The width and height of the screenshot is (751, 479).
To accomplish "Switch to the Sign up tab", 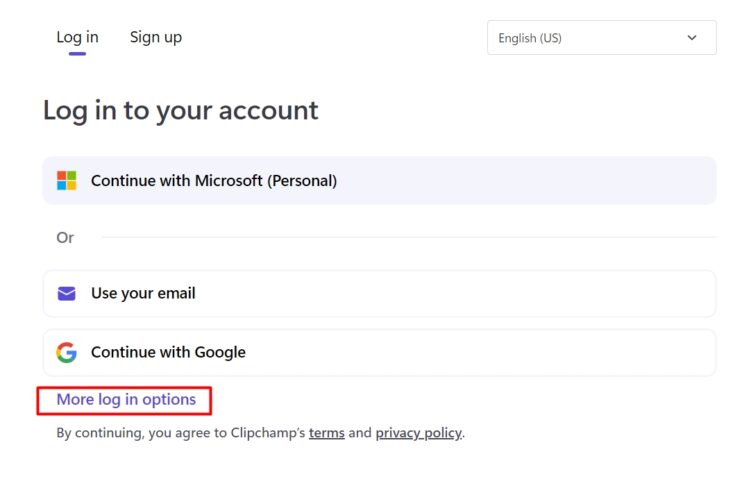I will [156, 37].
